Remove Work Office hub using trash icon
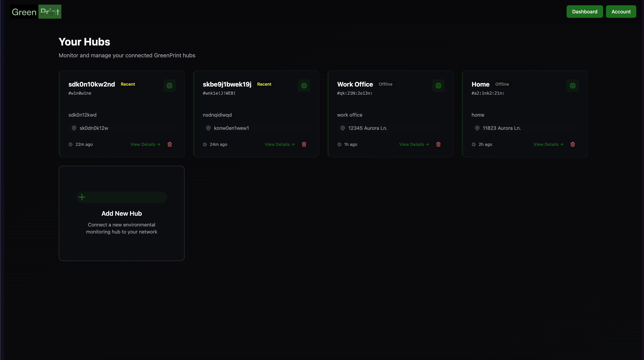This screenshot has height=360, width=644. pyautogui.click(x=438, y=144)
